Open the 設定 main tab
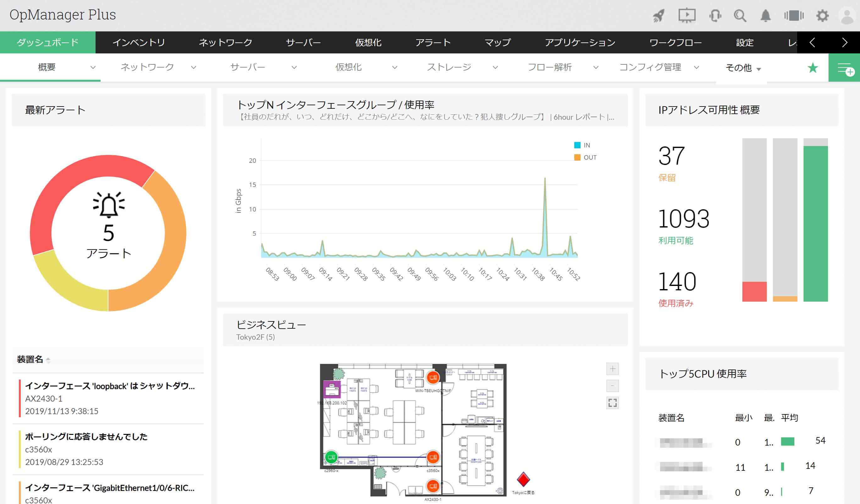 [x=745, y=42]
